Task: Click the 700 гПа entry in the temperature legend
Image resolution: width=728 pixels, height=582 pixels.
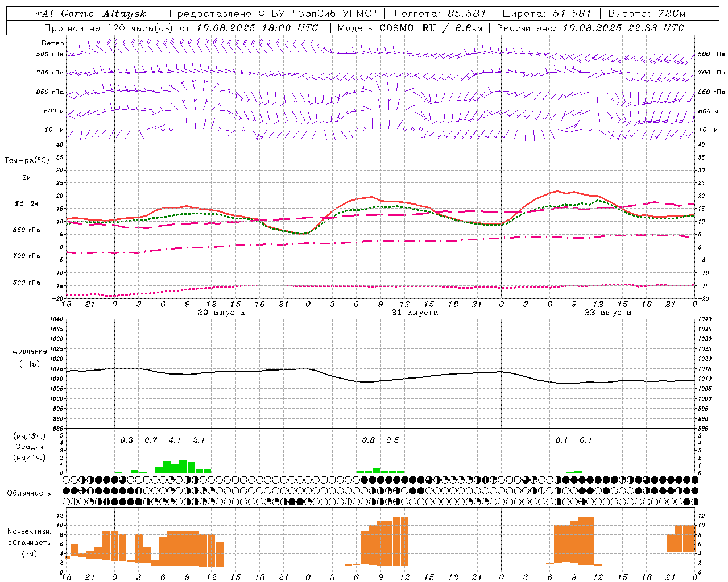Action: click(27, 256)
